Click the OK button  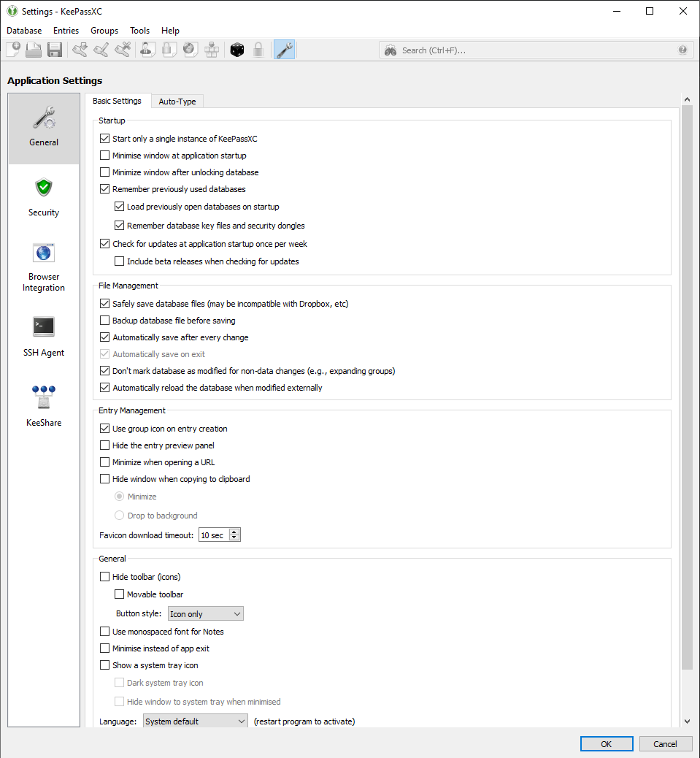[607, 744]
